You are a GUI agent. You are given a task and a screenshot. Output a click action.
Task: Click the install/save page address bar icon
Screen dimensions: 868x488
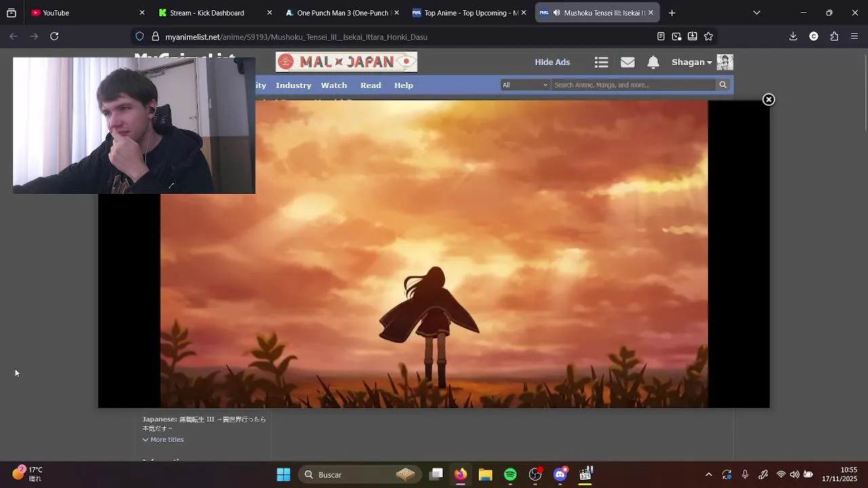pyautogui.click(x=692, y=37)
